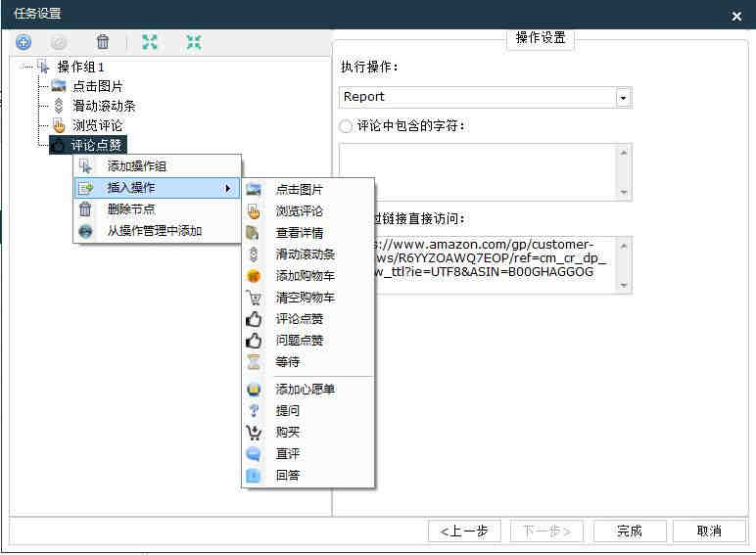Image resolution: width=756 pixels, height=555 pixels.
Task: Click the greyed edit toolbar icon
Action: [59, 42]
